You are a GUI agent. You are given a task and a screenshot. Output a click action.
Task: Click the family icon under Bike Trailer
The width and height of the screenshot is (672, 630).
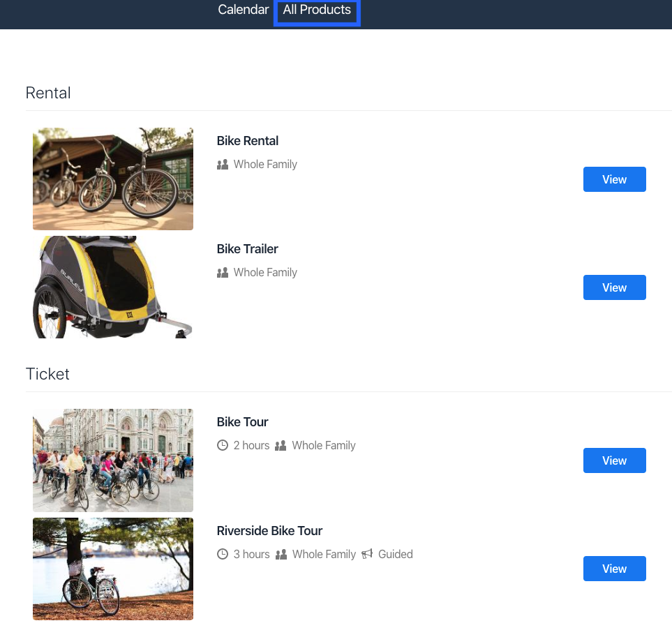tap(223, 273)
